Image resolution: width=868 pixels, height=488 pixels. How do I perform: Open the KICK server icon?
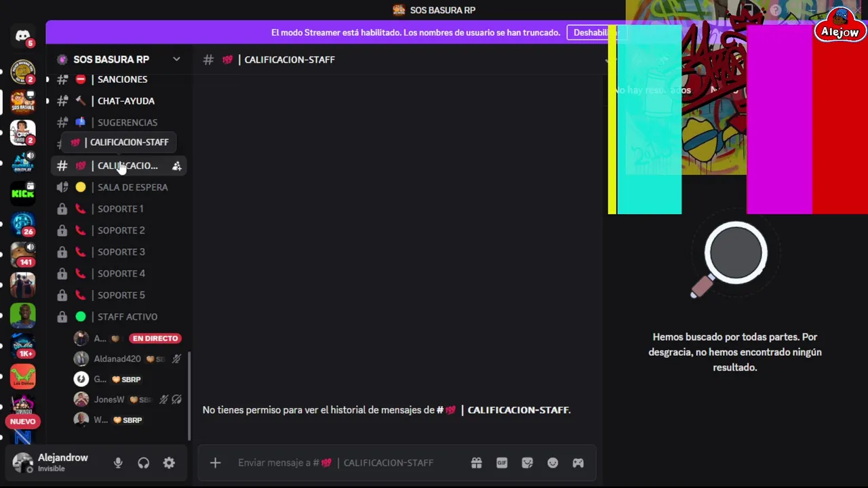pyautogui.click(x=22, y=193)
